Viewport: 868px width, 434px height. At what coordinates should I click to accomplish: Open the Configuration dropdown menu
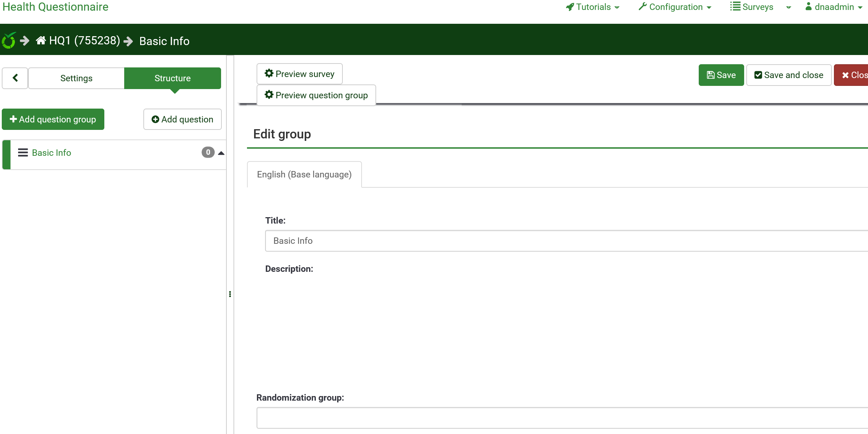pos(675,7)
